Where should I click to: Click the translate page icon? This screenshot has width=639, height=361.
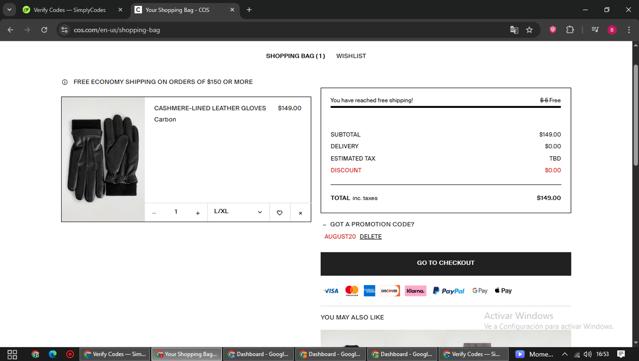[514, 30]
